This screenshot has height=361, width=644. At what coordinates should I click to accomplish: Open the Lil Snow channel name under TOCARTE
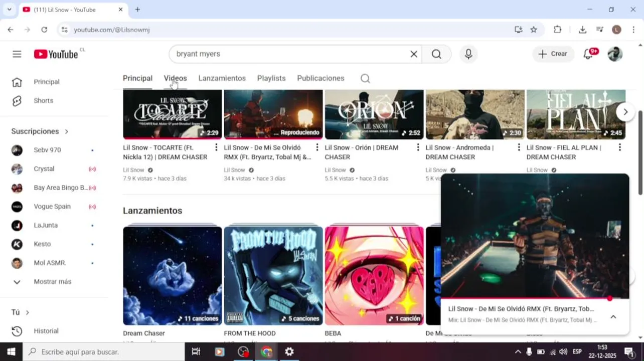point(133,170)
